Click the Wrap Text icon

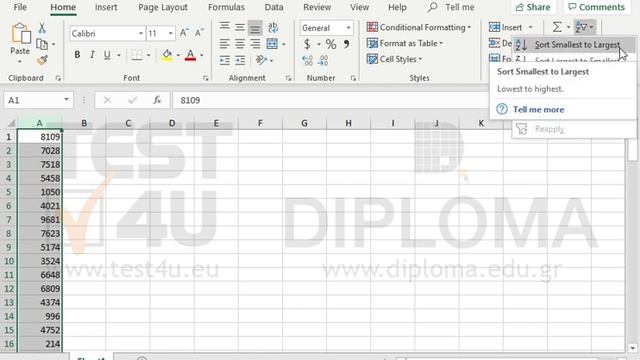point(273,27)
